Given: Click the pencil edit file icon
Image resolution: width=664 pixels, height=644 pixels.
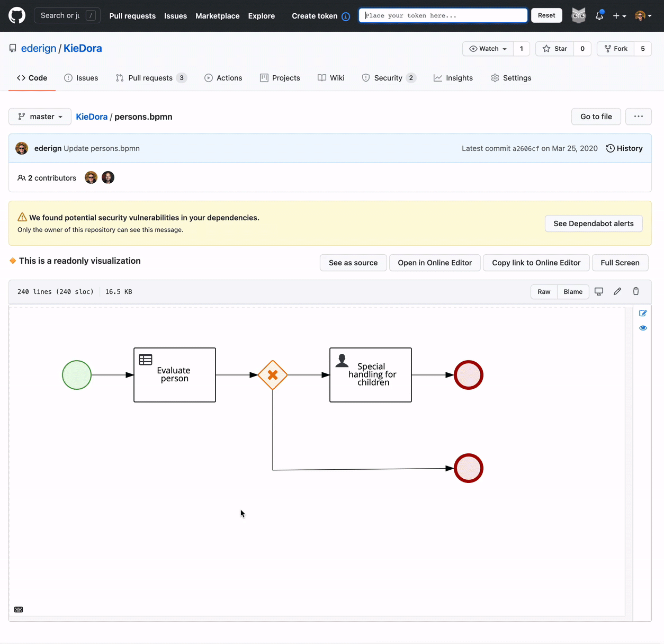Looking at the screenshot, I should 617,291.
